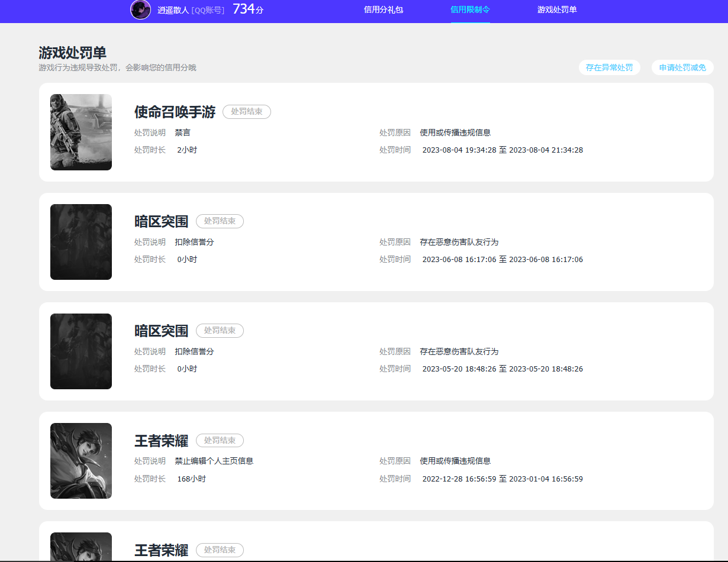The image size is (728, 562).
Task: Click the 存在异常处罚 button
Action: 609,67
